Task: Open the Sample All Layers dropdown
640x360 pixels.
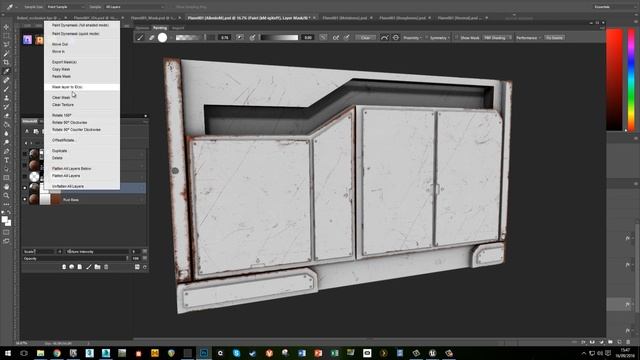Action: point(135,7)
